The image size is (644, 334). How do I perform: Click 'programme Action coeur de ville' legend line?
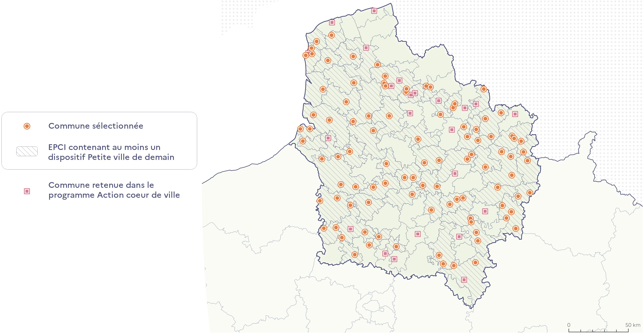114,195
